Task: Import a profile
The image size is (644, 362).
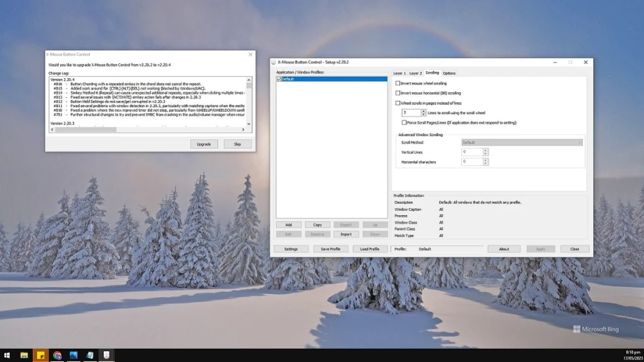Action: 346,235
